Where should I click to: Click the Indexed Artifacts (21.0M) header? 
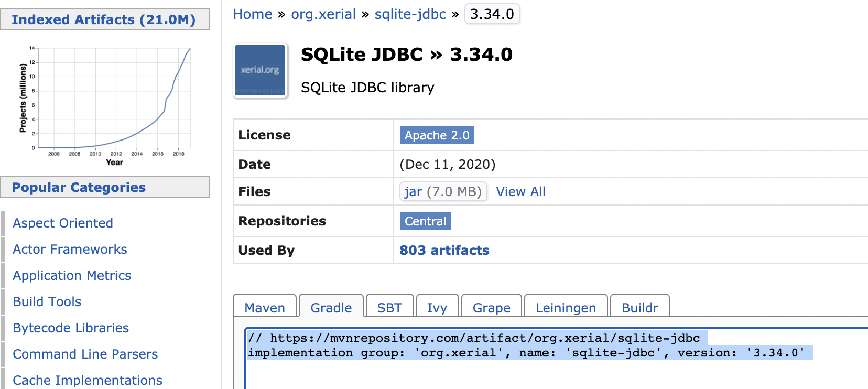click(x=105, y=19)
